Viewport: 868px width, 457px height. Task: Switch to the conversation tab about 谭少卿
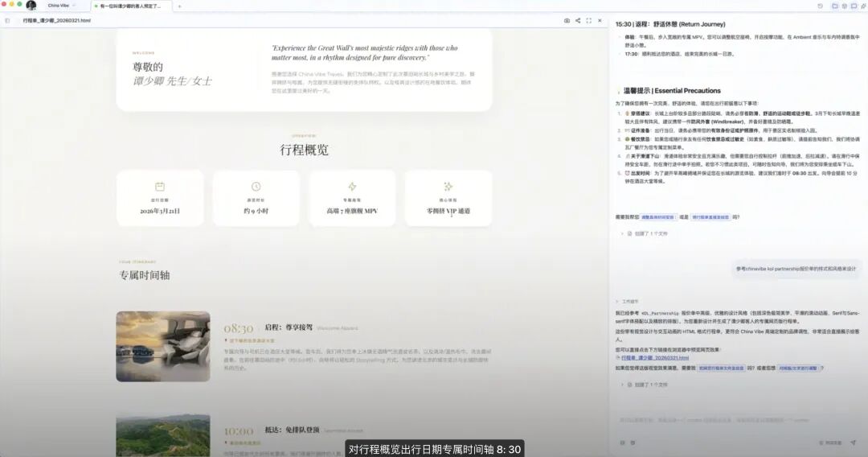(129, 6)
